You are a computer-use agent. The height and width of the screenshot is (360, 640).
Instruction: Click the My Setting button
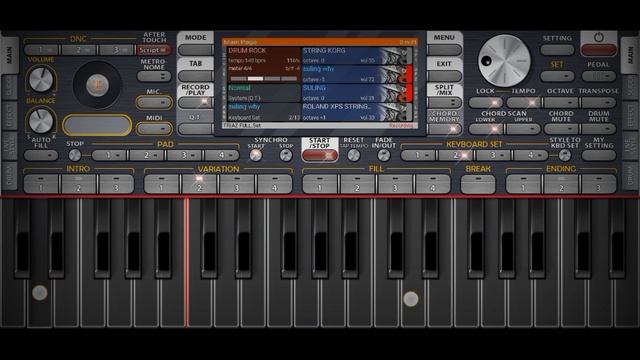[x=598, y=155]
